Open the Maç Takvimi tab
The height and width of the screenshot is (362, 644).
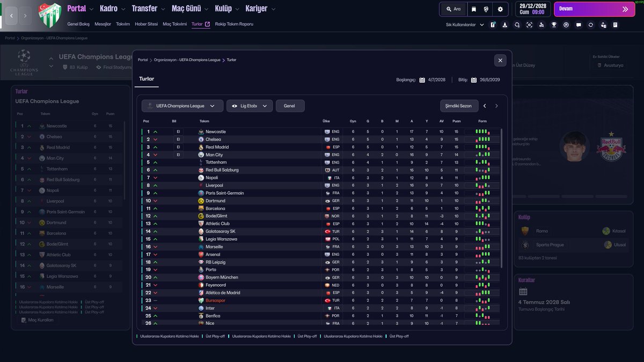coord(175,24)
